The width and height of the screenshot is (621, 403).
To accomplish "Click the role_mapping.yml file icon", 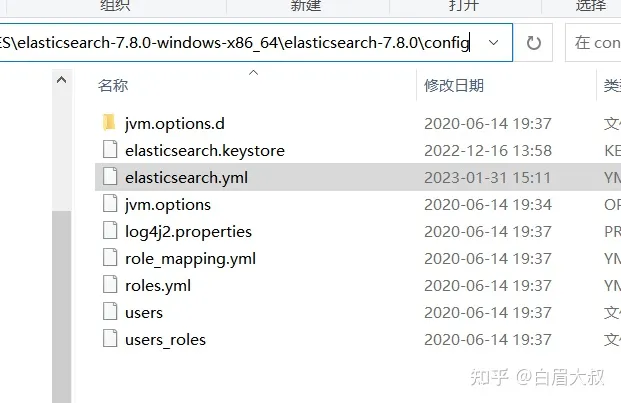I will [110, 258].
